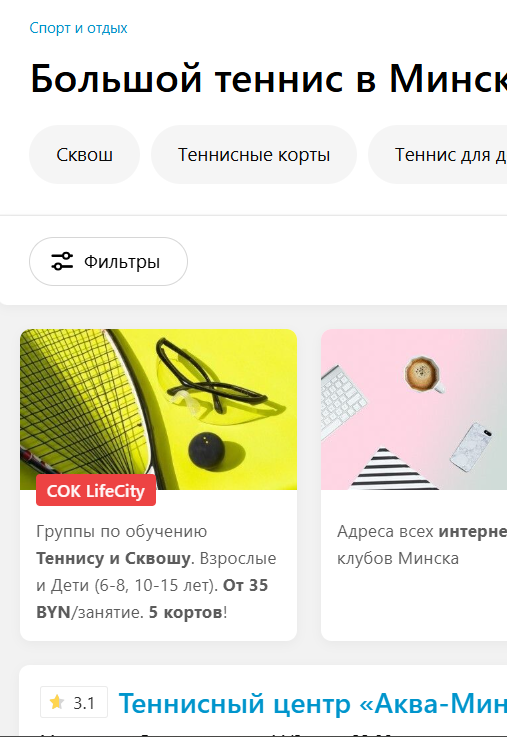507x737 pixels.
Task: Click the black squash ball in the photo
Action: 207,452
